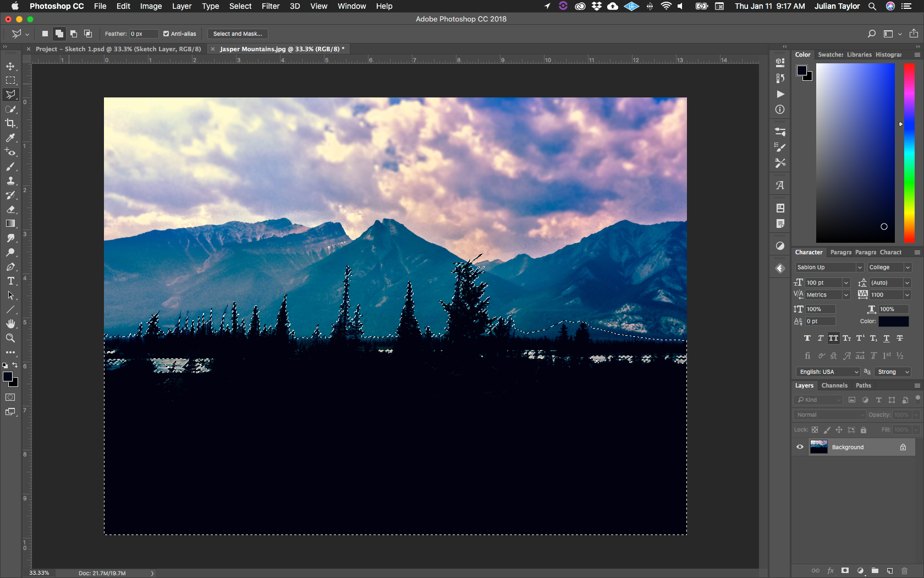Open the College font style dropdown
This screenshot has width=924, height=578.
[x=908, y=268]
